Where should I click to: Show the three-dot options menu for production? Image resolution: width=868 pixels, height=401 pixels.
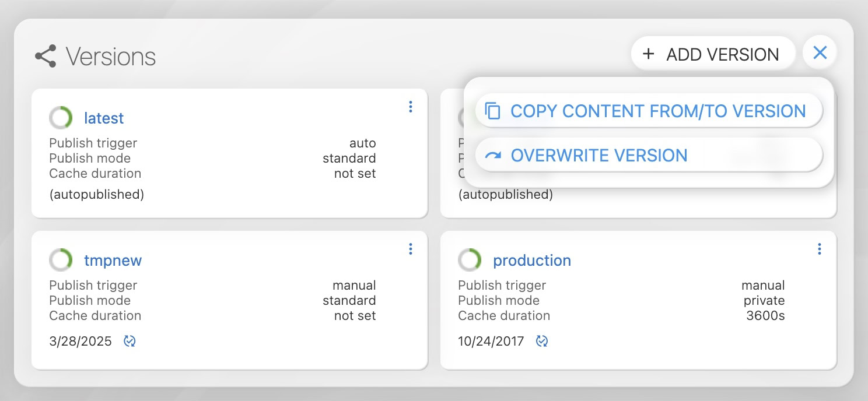coord(820,249)
